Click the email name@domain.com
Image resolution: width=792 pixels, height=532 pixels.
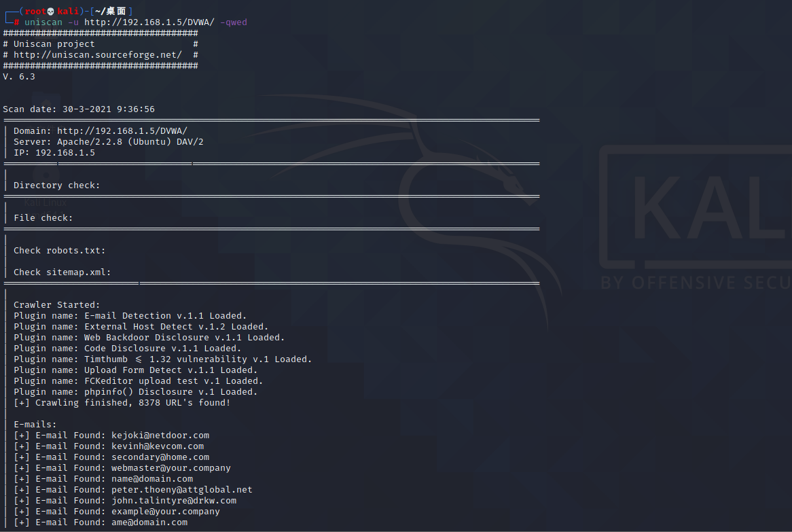pos(152,479)
